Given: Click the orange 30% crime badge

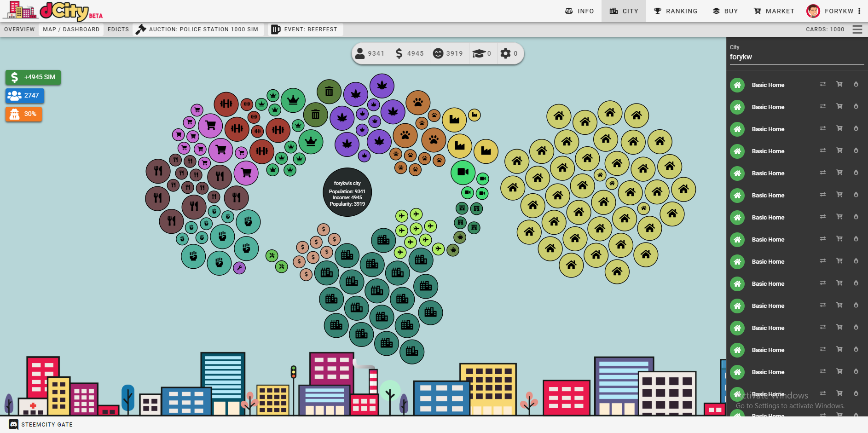Looking at the screenshot, I should (24, 114).
